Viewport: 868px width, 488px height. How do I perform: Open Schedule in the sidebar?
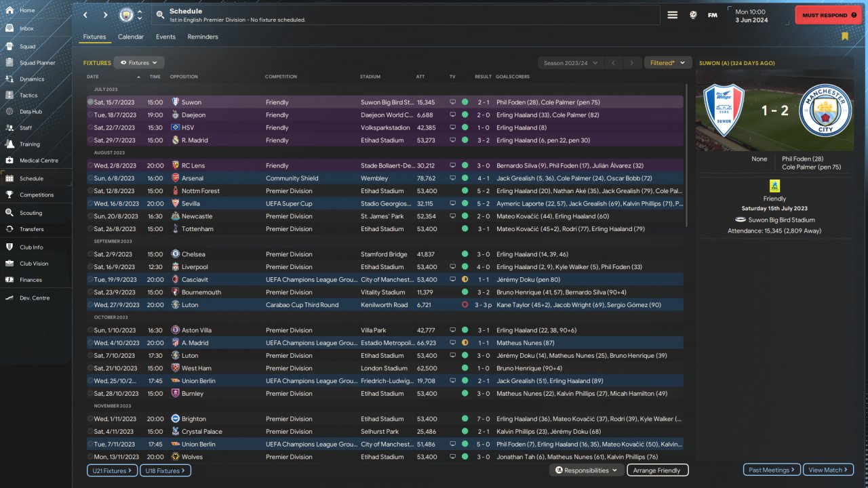tap(35, 179)
